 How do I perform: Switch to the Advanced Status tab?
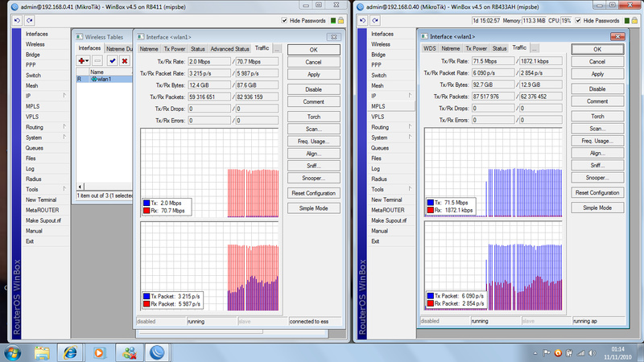pyautogui.click(x=230, y=49)
